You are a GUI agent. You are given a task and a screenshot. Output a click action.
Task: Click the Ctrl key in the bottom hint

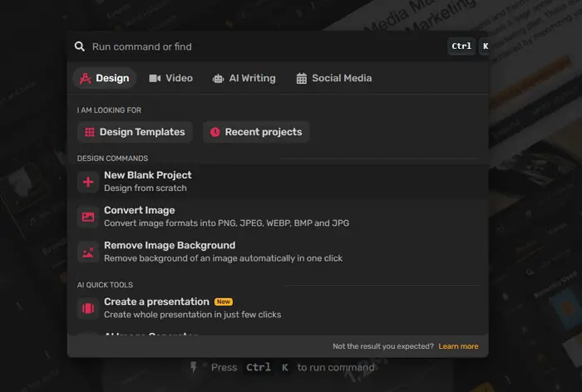point(259,368)
